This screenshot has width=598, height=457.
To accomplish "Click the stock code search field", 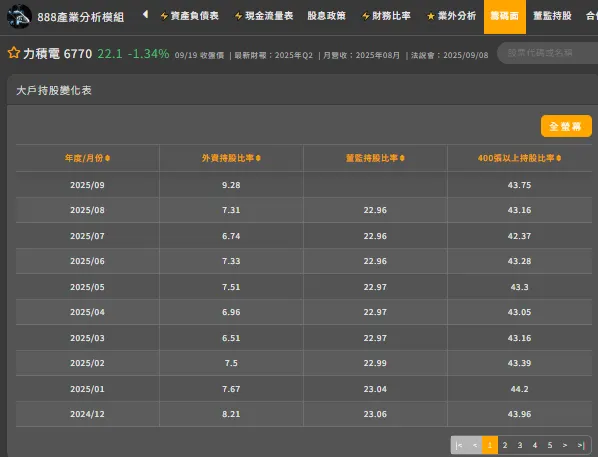I will point(548,53).
